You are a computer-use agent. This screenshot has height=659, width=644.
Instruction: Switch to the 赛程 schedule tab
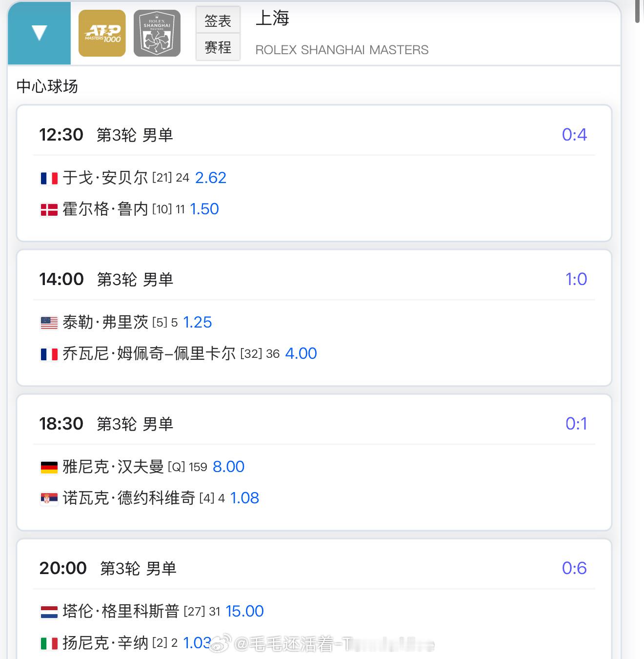click(218, 47)
